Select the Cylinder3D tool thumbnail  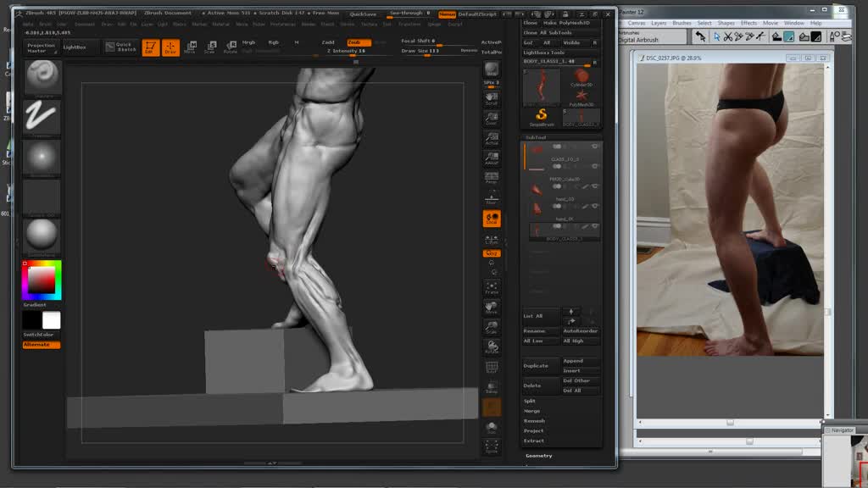(581, 78)
